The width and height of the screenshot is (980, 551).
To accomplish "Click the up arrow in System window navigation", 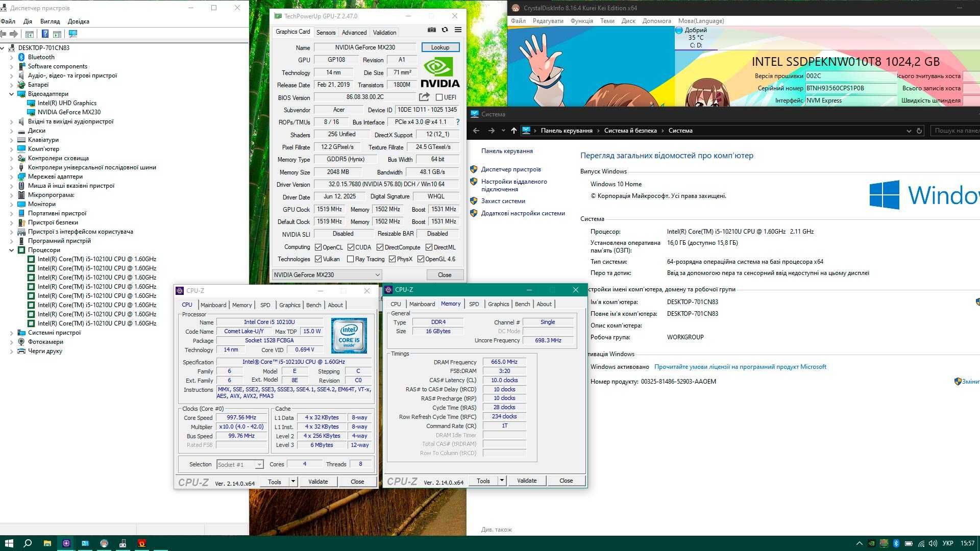I will [x=514, y=131].
